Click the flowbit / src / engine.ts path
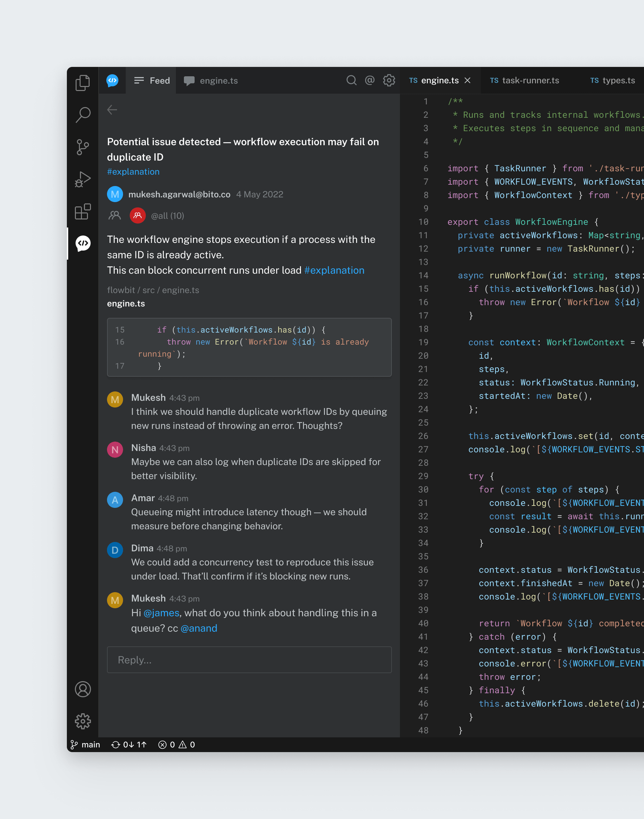The height and width of the screenshot is (819, 644). pyautogui.click(x=153, y=290)
